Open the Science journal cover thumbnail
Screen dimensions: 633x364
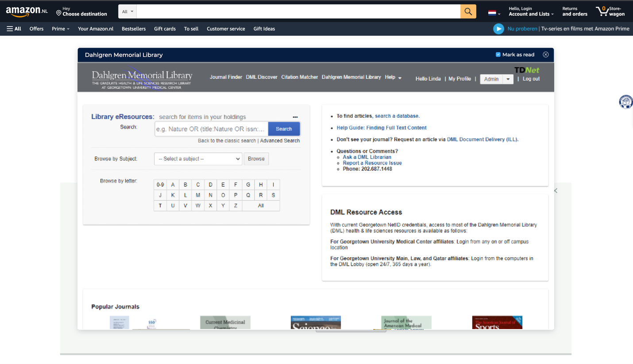click(x=316, y=322)
